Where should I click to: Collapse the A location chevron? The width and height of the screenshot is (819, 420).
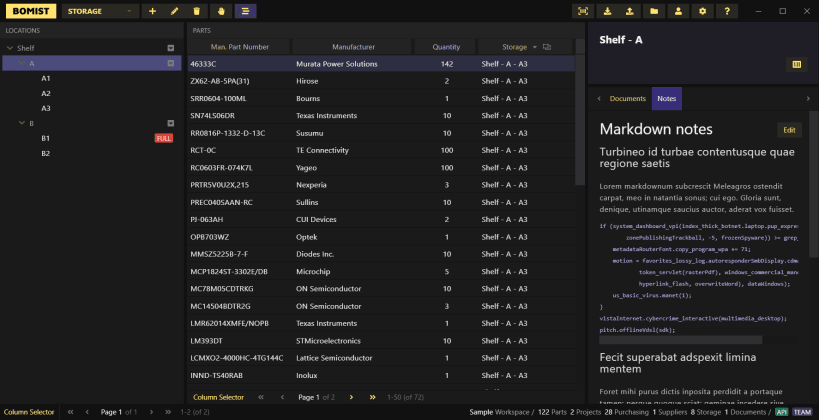(21, 63)
